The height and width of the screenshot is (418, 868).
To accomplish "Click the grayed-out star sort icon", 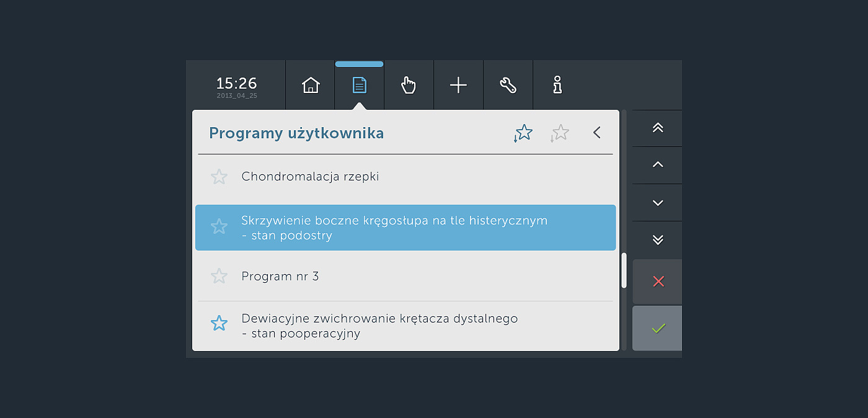I will (x=560, y=133).
